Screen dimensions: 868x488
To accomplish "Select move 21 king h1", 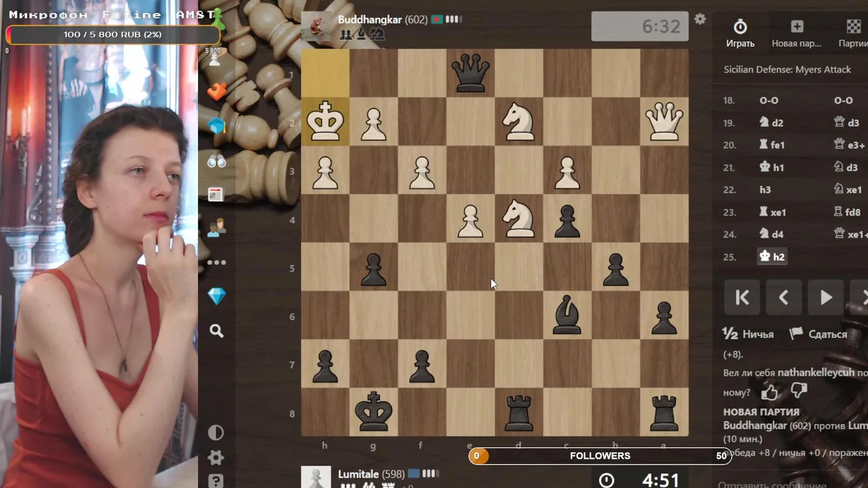I will (x=771, y=167).
